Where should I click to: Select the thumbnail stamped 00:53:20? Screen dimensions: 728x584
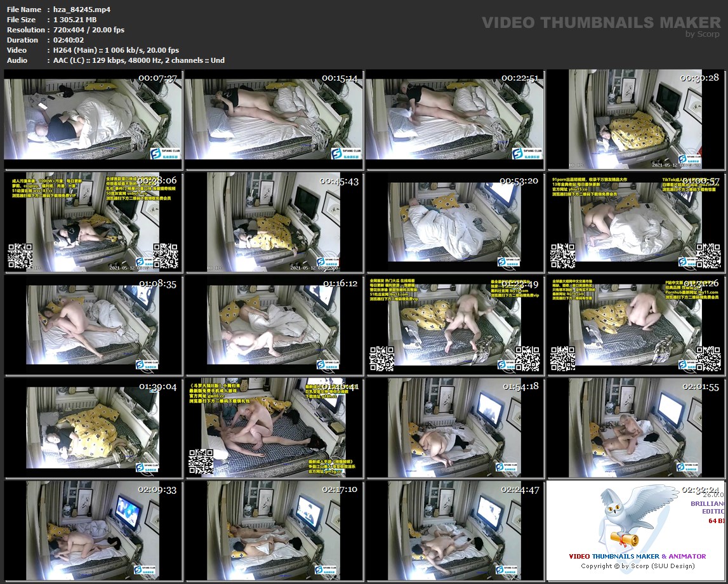coord(456,222)
